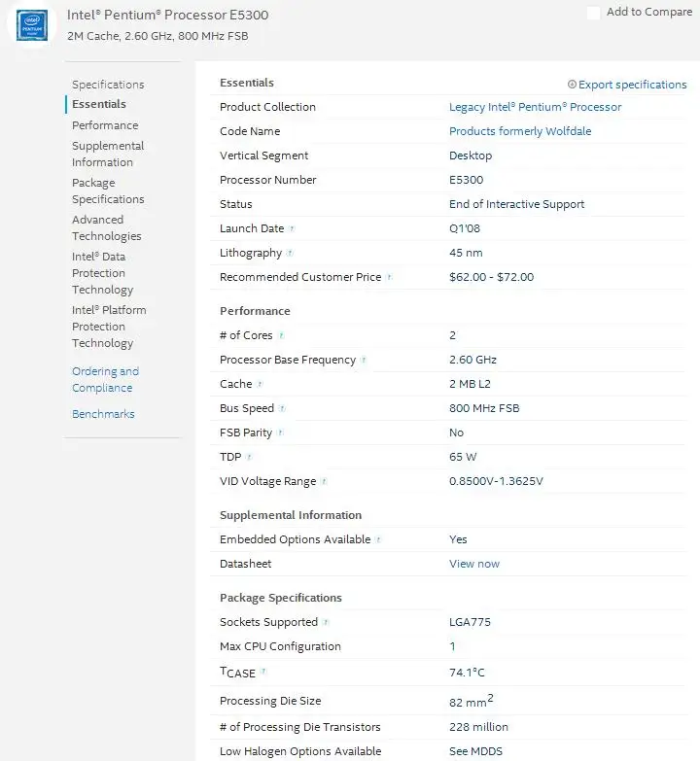The height and width of the screenshot is (761, 700).
Task: Open the info icon beside TDP
Action: 249,457
